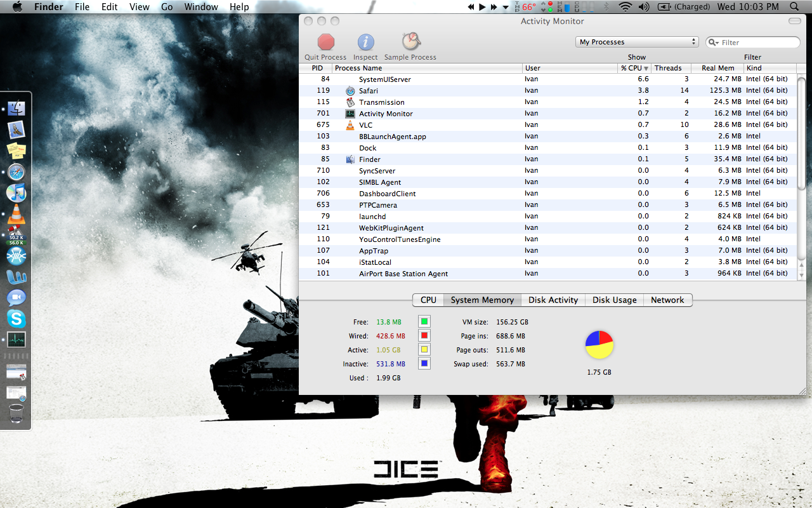The image size is (812, 508).
Task: Click the Bluetooth menu bar icon
Action: [606, 7]
